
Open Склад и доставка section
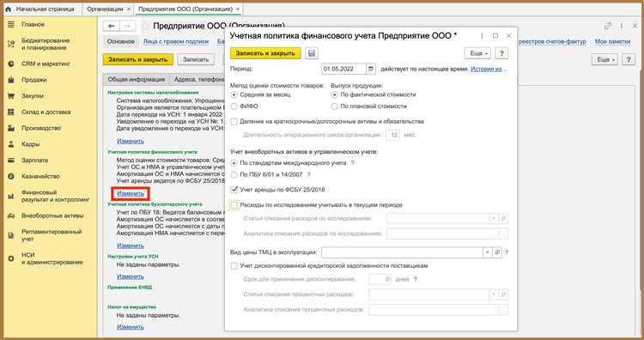tap(46, 112)
